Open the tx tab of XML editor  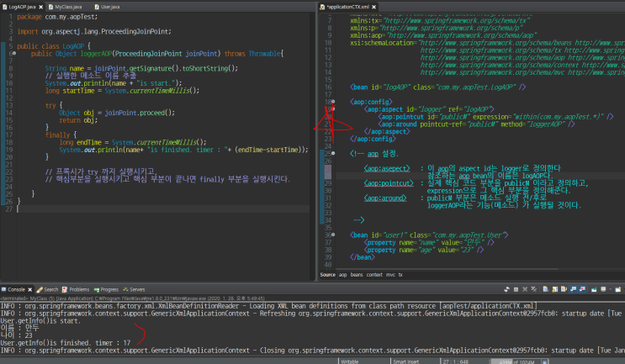point(400,275)
